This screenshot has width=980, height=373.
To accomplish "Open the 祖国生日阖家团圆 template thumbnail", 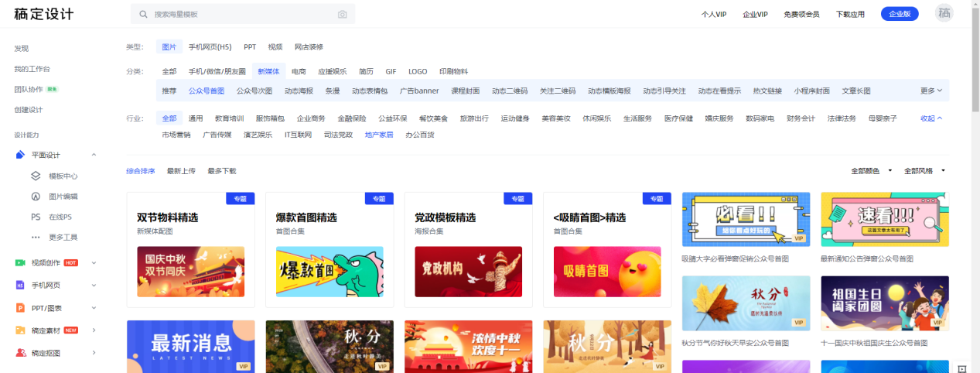I will (885, 303).
